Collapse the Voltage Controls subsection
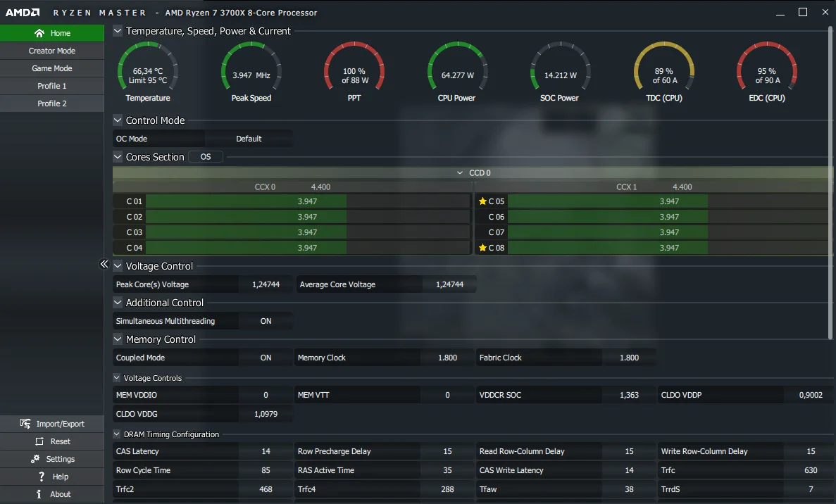This screenshot has width=836, height=504. tap(117, 378)
